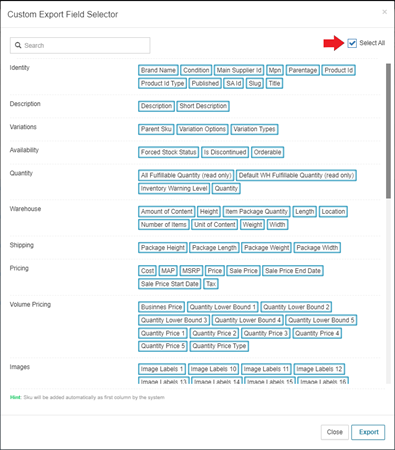Click the Export button

(x=368, y=432)
